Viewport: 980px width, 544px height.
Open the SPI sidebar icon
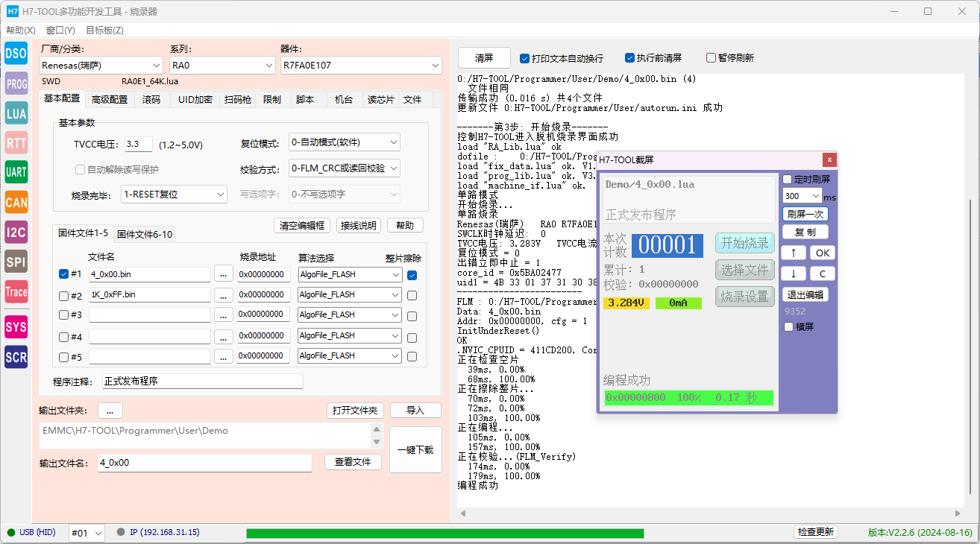pyautogui.click(x=16, y=262)
